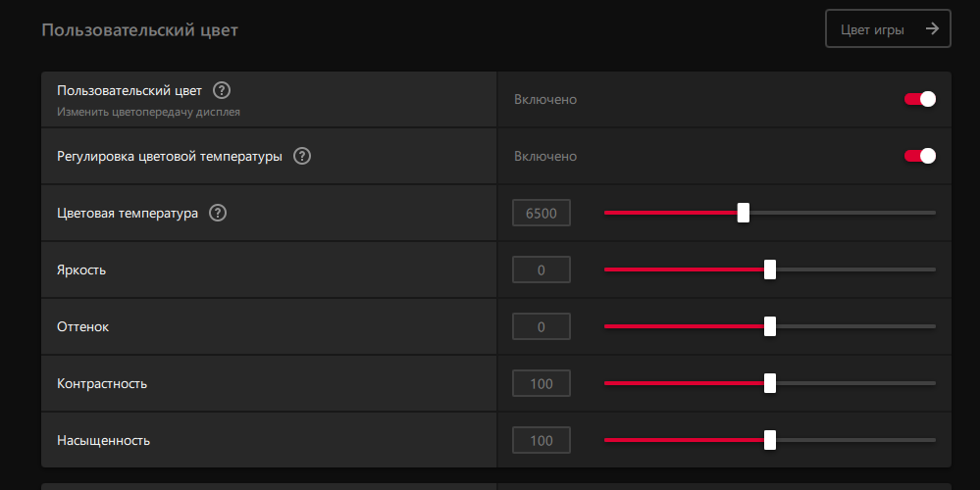The width and height of the screenshot is (980, 490).
Task: Focus the Насыщенность value box
Action: pos(542,440)
